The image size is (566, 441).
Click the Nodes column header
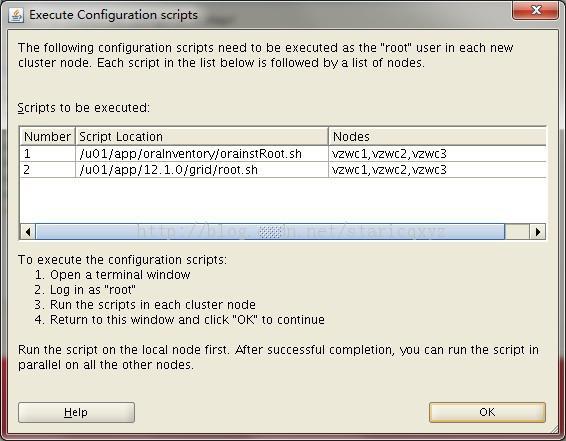(x=437, y=136)
